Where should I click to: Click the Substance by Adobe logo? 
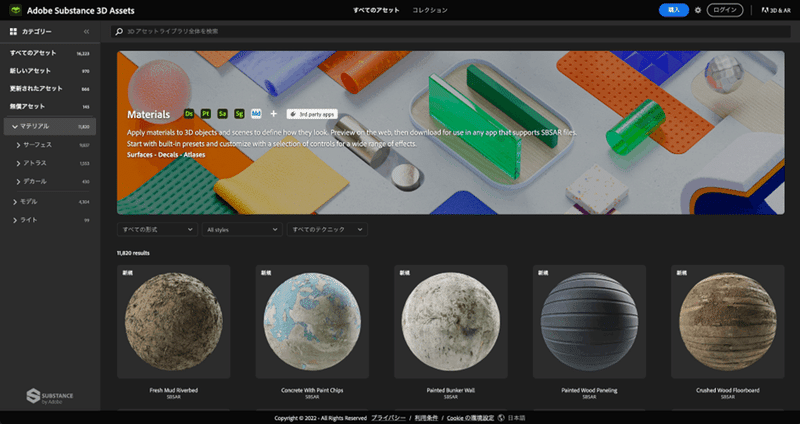(49, 396)
